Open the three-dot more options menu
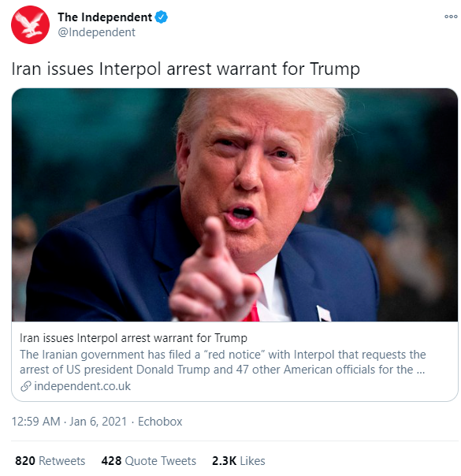 [x=451, y=17]
